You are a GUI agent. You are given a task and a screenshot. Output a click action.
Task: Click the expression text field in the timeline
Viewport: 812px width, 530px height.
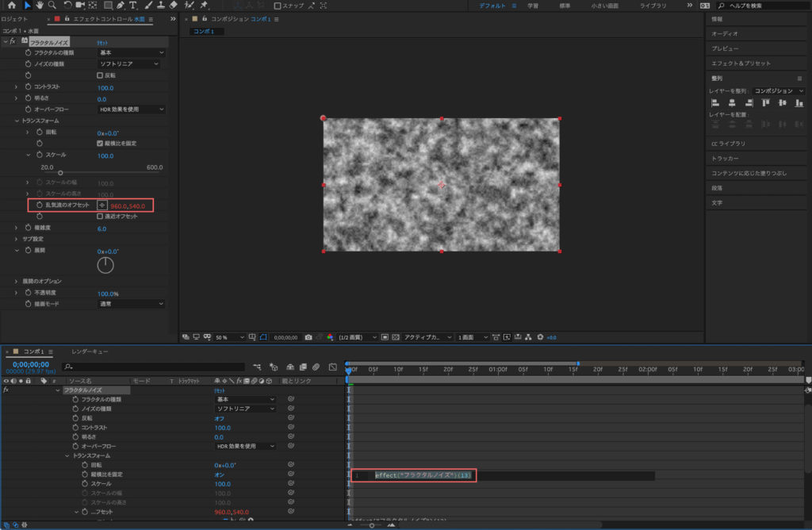[x=502, y=475]
